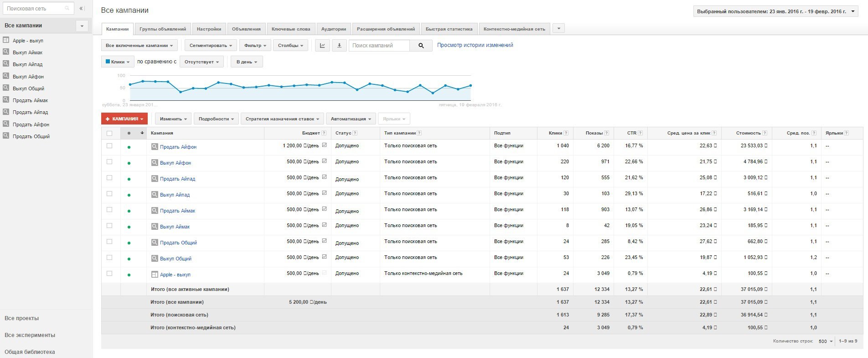Expand the date range selector
Image resolution: width=868 pixels, height=358 pixels.
coord(775,12)
